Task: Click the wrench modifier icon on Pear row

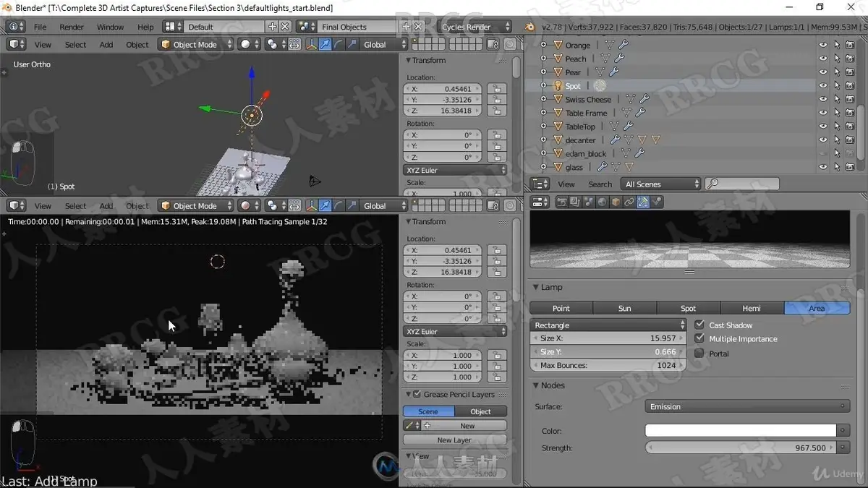Action: (613, 72)
